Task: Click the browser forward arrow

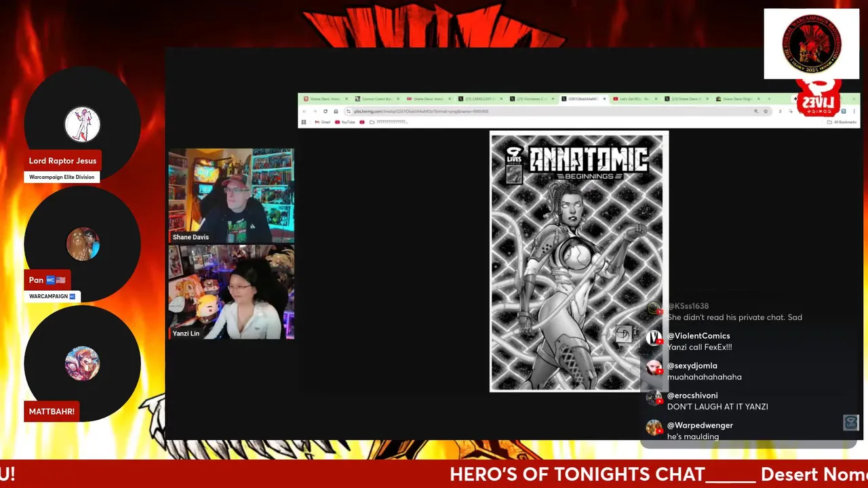Action: coord(315,111)
